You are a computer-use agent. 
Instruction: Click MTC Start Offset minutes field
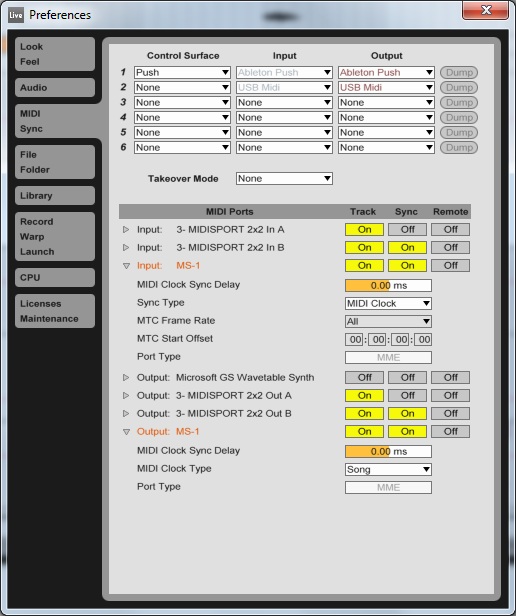(378, 340)
